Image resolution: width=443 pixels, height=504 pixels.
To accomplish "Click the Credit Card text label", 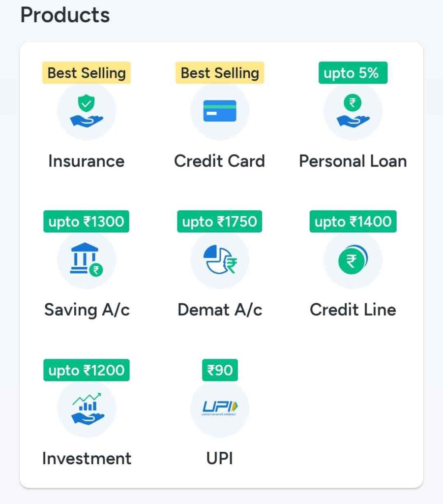I will (220, 161).
